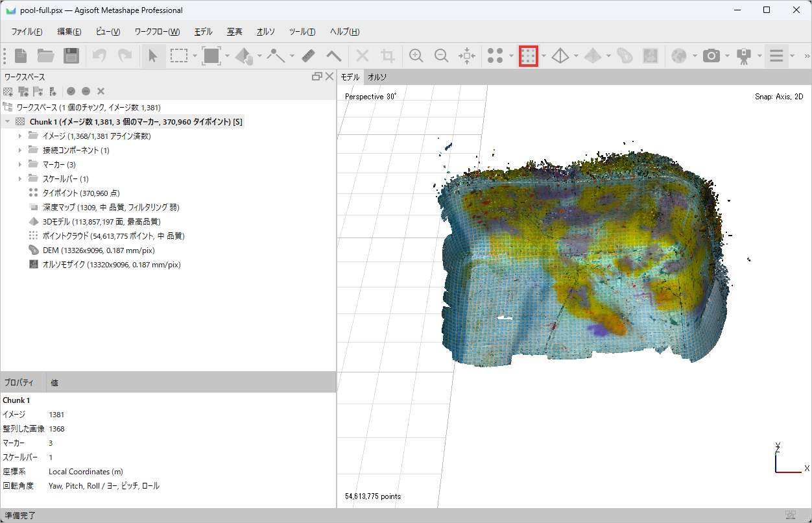The width and height of the screenshot is (812, 523).
Task: Switch to the オルソ view tab
Action: [x=377, y=77]
